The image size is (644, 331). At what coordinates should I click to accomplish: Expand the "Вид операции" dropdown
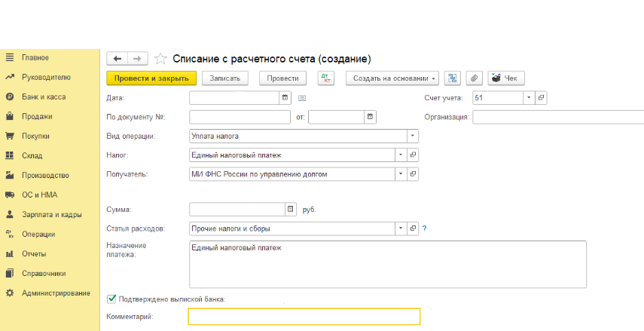click(412, 136)
